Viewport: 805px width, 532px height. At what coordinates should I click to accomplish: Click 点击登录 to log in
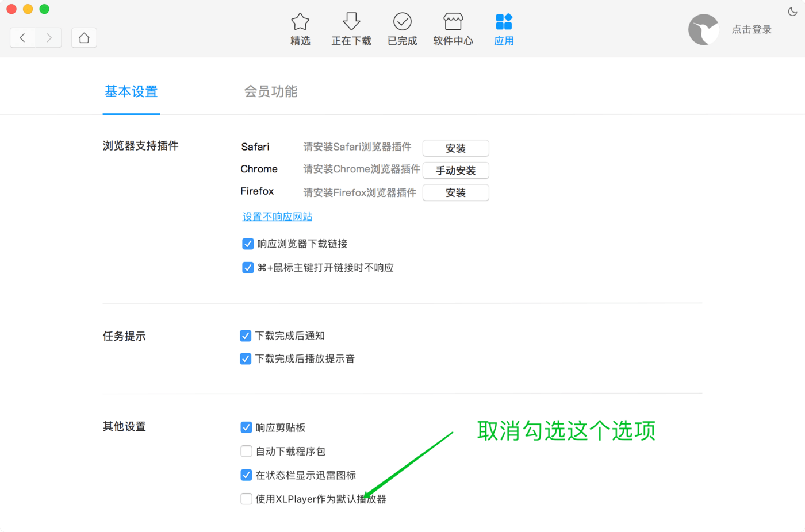pos(752,29)
